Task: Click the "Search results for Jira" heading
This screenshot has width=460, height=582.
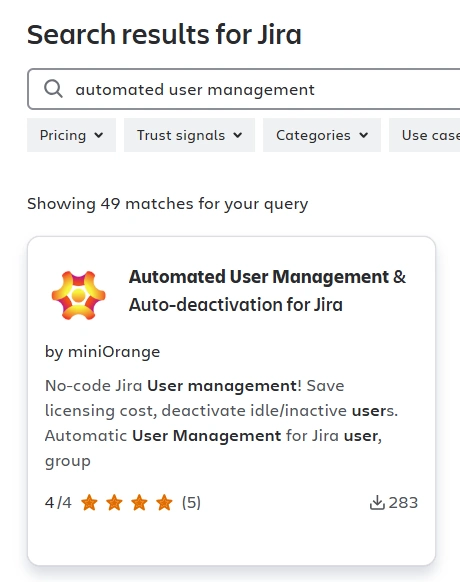Action: 164,35
